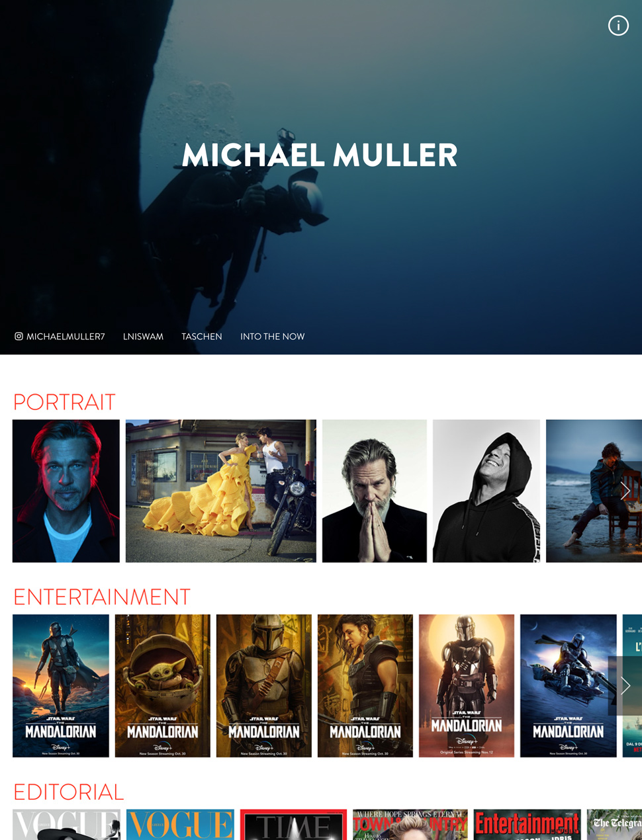Viewport: 642px width, 840px height.
Task: Open the INTO THE NOW link
Action: point(273,337)
